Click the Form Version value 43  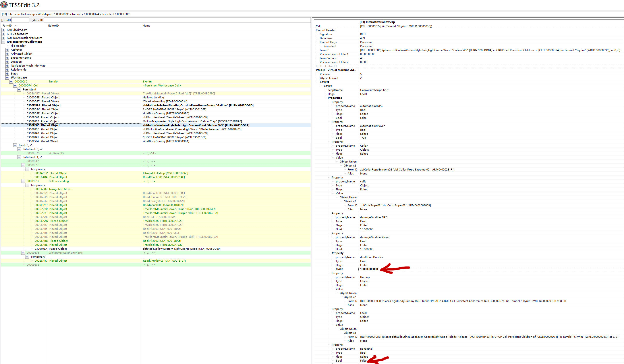click(361, 58)
